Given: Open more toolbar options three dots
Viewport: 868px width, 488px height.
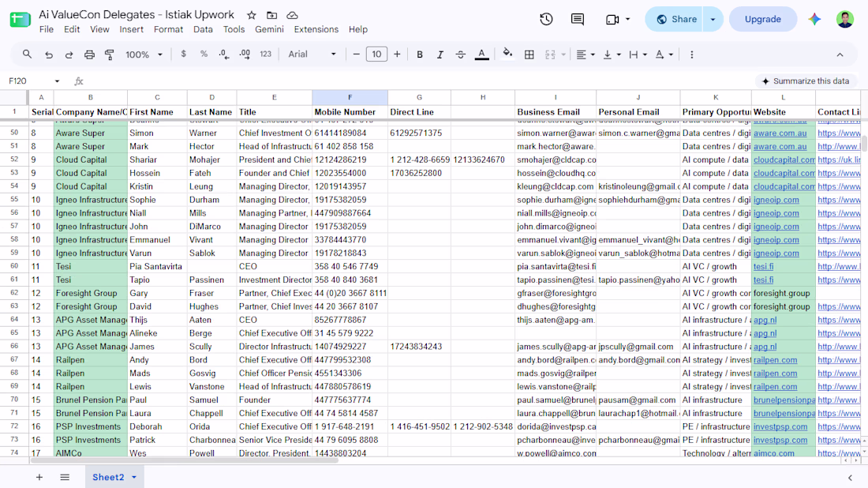Looking at the screenshot, I should (x=691, y=54).
